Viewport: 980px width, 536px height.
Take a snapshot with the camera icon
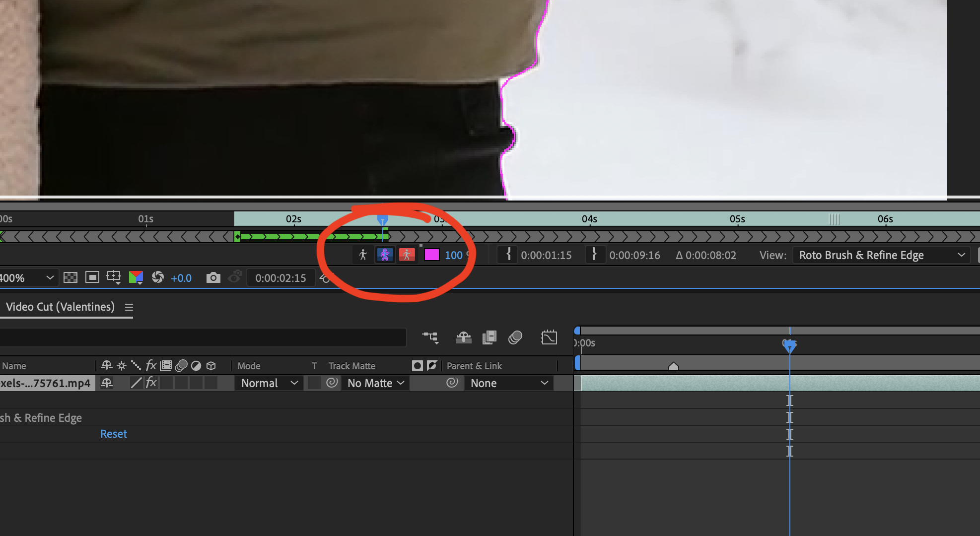[213, 277]
